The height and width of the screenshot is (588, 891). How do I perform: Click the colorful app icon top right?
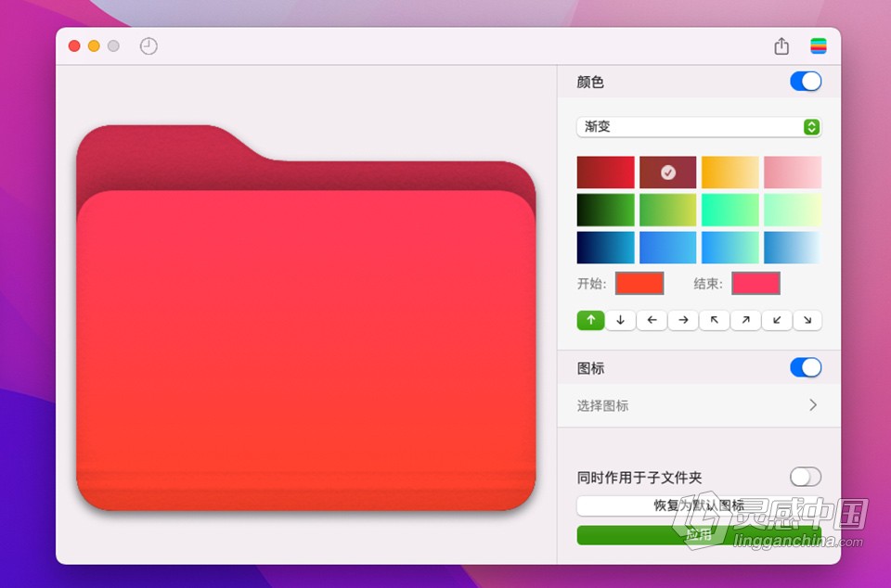(x=818, y=45)
